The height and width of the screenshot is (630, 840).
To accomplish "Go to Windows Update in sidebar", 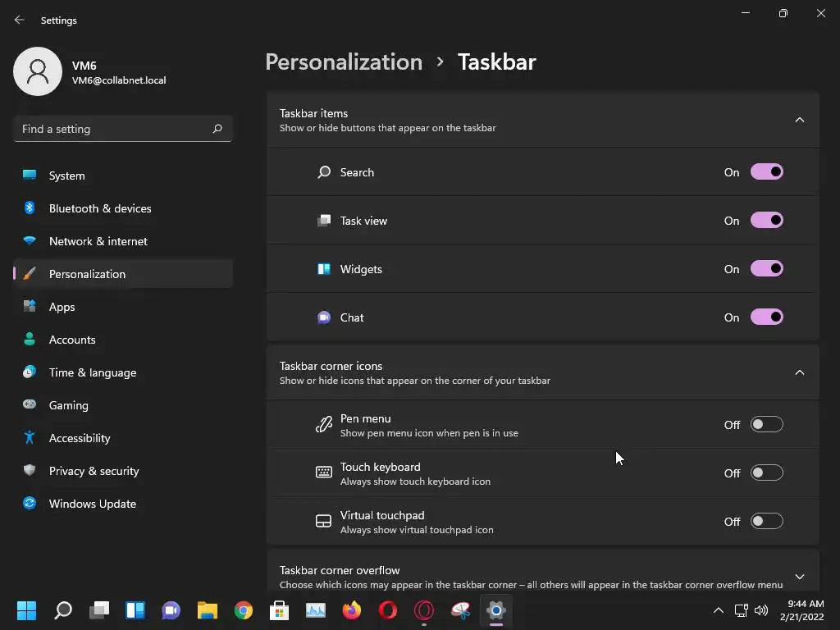I will tap(92, 504).
